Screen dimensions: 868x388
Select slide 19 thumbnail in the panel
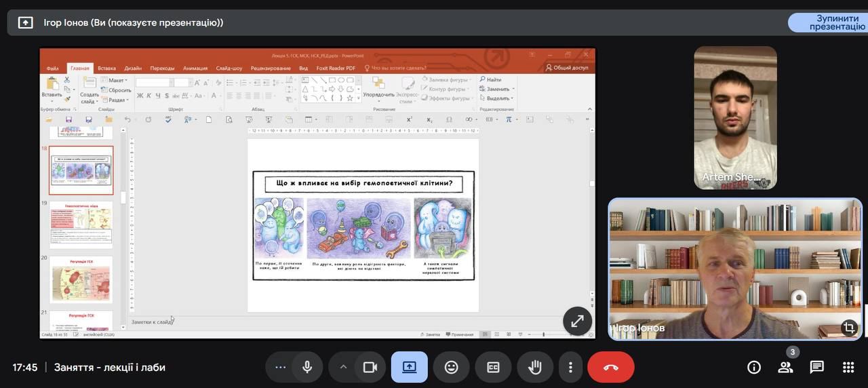pos(81,225)
